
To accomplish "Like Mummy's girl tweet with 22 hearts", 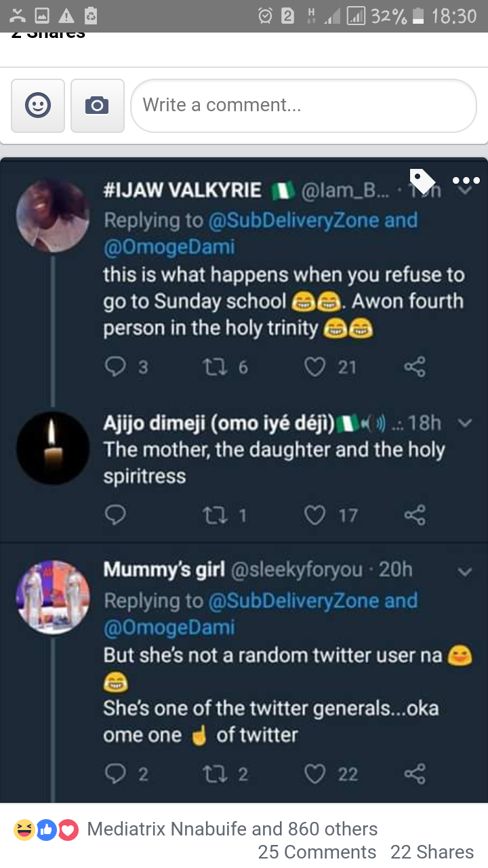I will pyautogui.click(x=315, y=774).
